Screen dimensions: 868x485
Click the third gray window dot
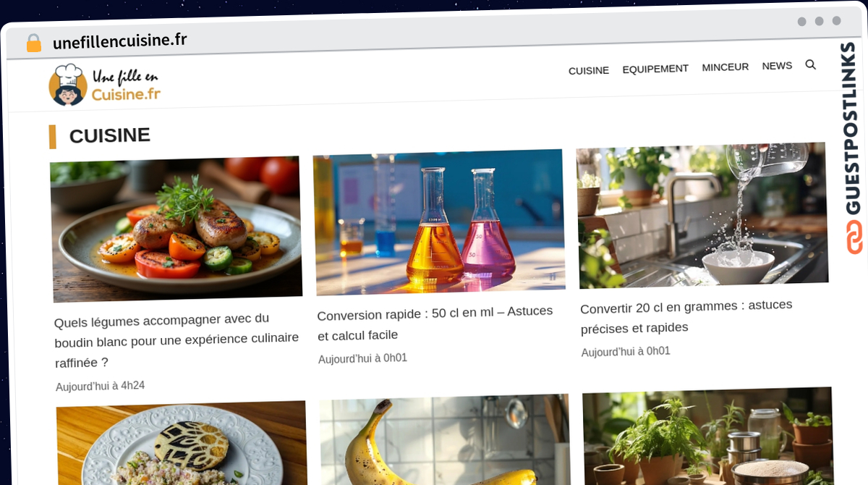coord(836,21)
